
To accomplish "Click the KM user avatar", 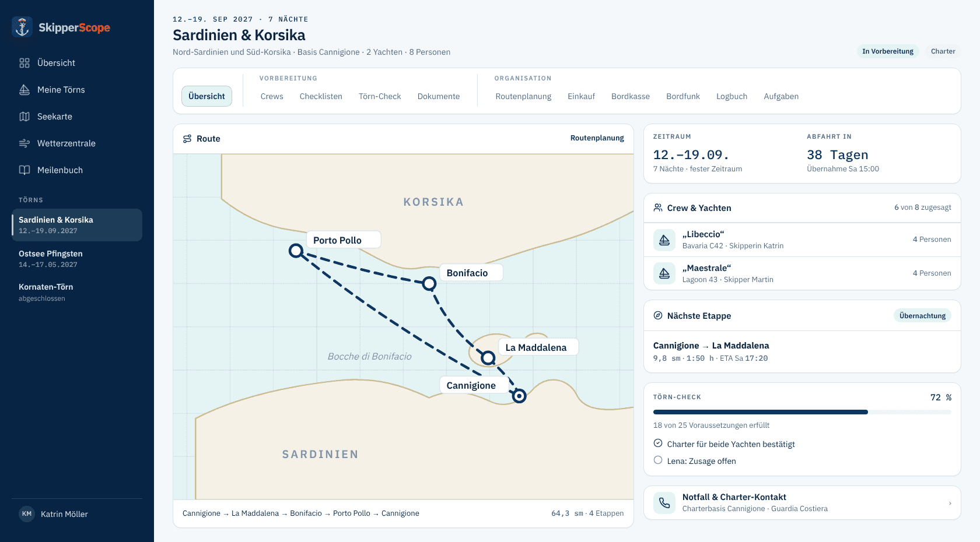I will click(27, 514).
